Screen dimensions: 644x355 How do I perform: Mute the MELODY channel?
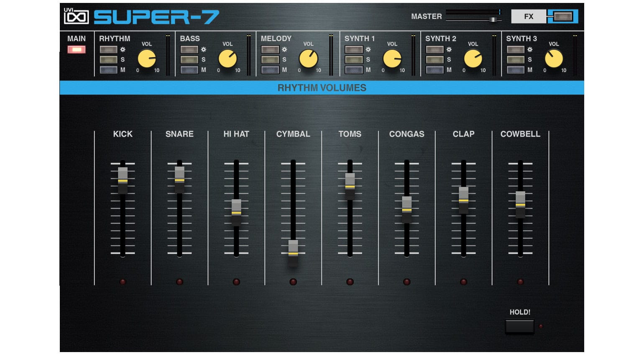[270, 70]
